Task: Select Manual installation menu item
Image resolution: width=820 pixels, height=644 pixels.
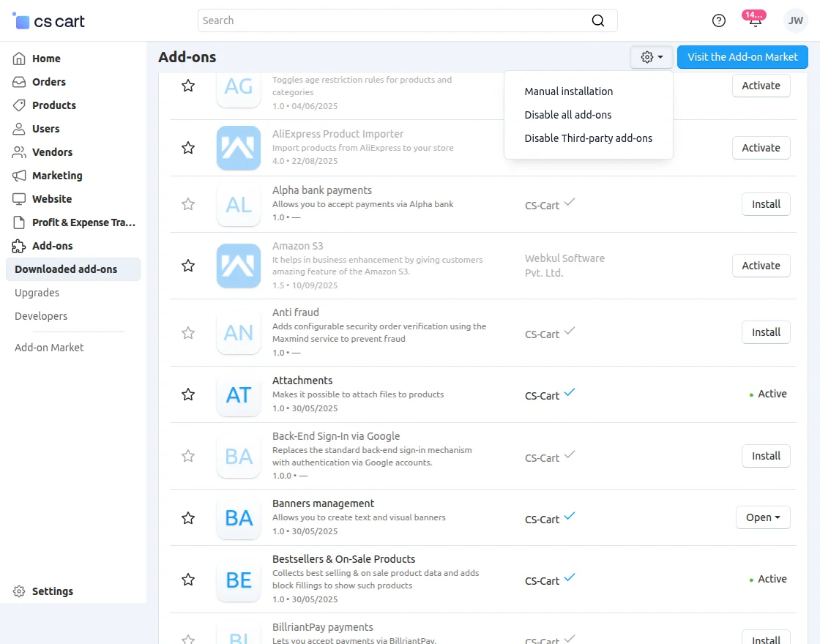Action: (569, 91)
